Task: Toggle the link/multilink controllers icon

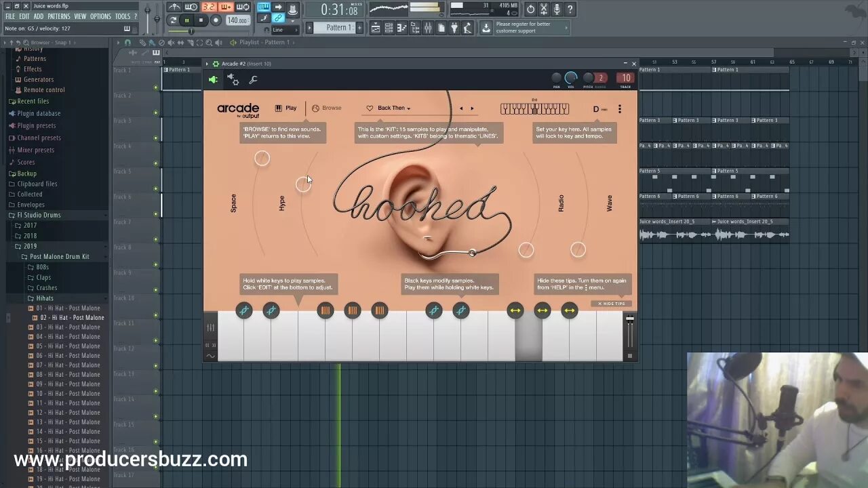Action: click(x=278, y=18)
